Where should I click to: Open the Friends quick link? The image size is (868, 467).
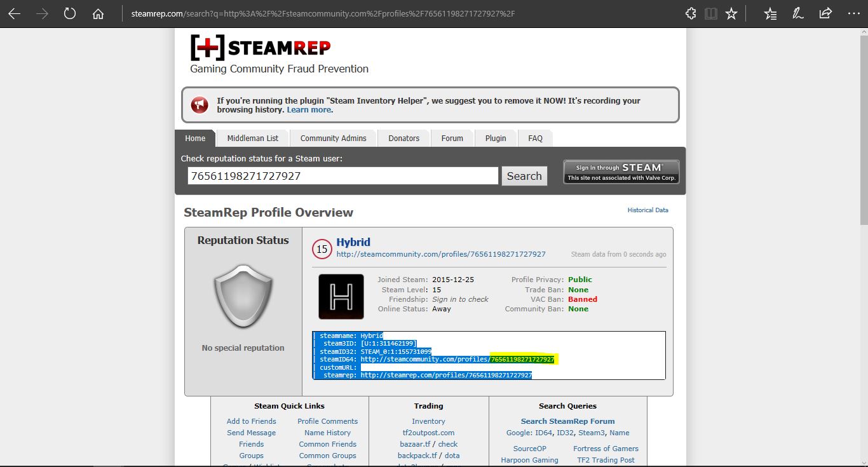[252, 444]
